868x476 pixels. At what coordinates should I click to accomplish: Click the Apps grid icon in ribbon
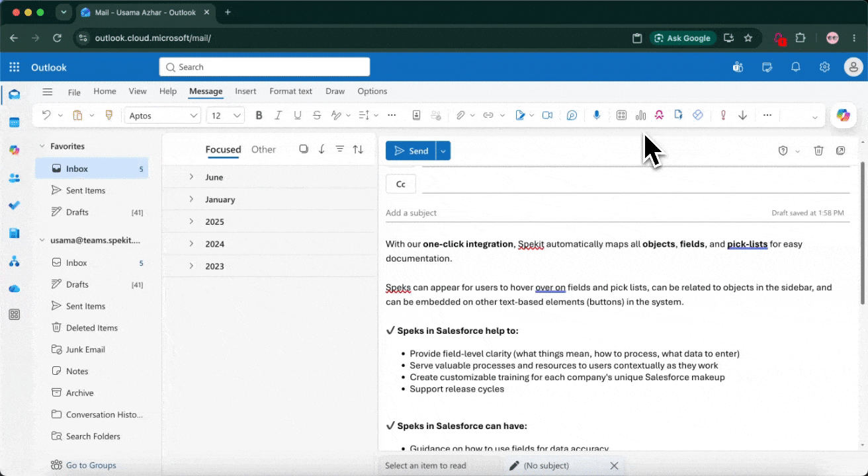621,116
